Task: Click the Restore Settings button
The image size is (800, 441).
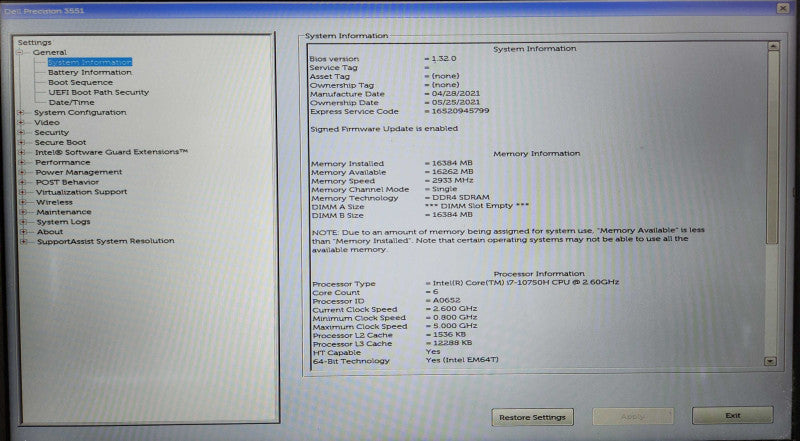Action: click(533, 417)
